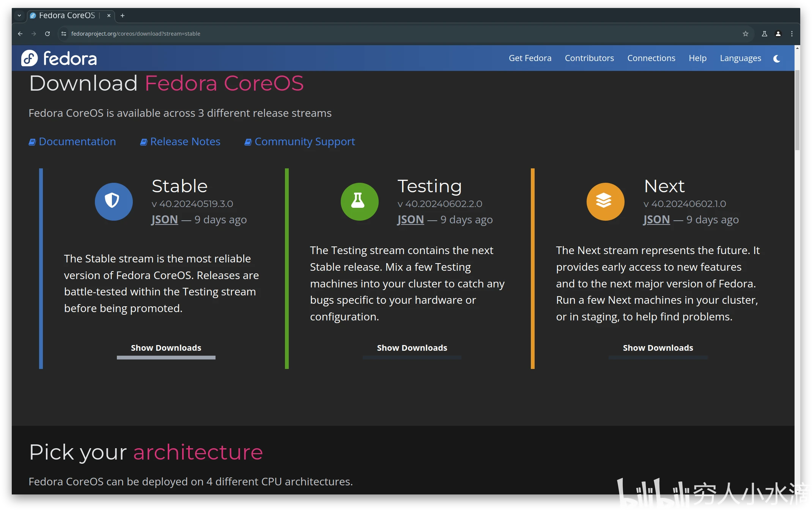Image resolution: width=812 pixels, height=510 pixels.
Task: Select the Fedora CoreOS browser tab
Action: 65,16
